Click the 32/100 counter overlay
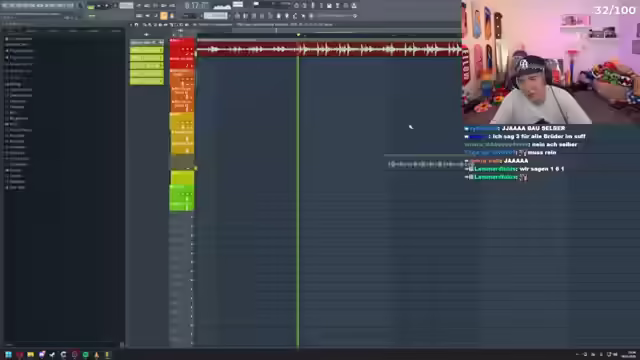This screenshot has width=640, height=360. [615, 10]
